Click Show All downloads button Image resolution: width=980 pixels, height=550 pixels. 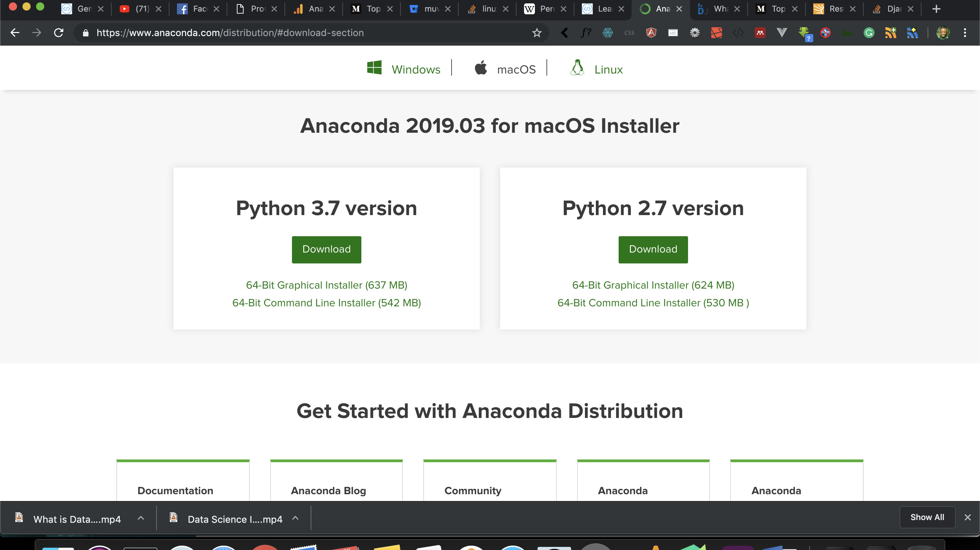[x=927, y=517]
